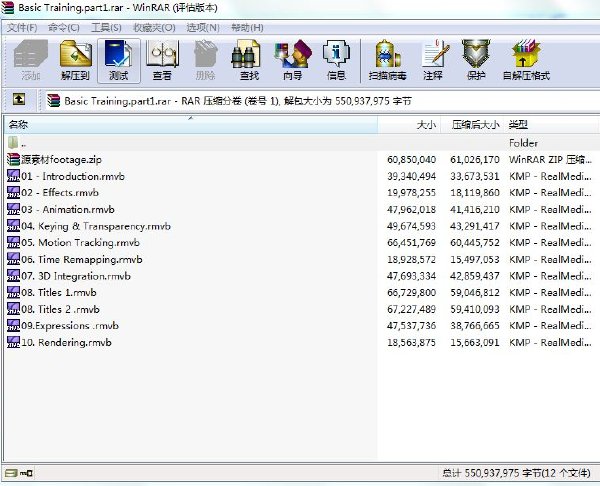Click size value 18,563,875
The height and width of the screenshot is (486, 600).
tap(411, 342)
